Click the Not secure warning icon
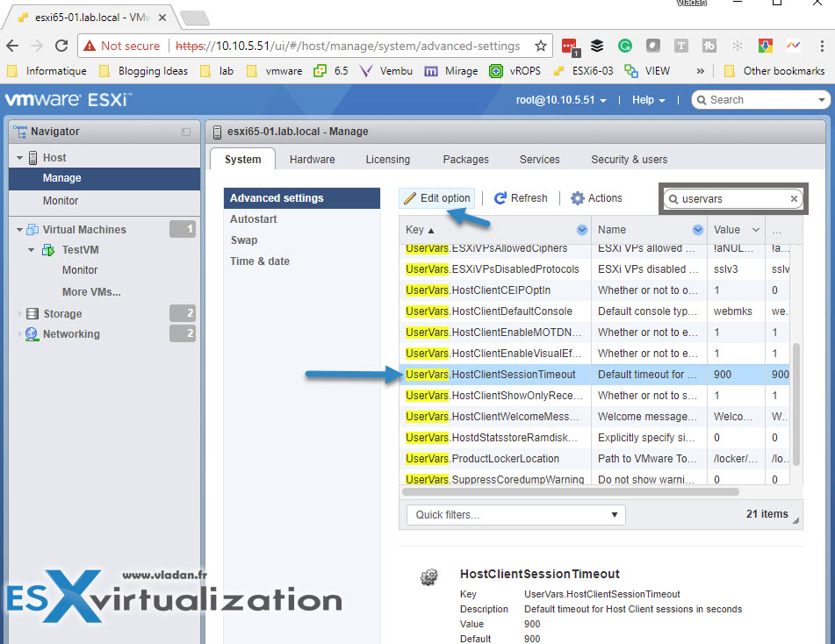 click(x=90, y=46)
